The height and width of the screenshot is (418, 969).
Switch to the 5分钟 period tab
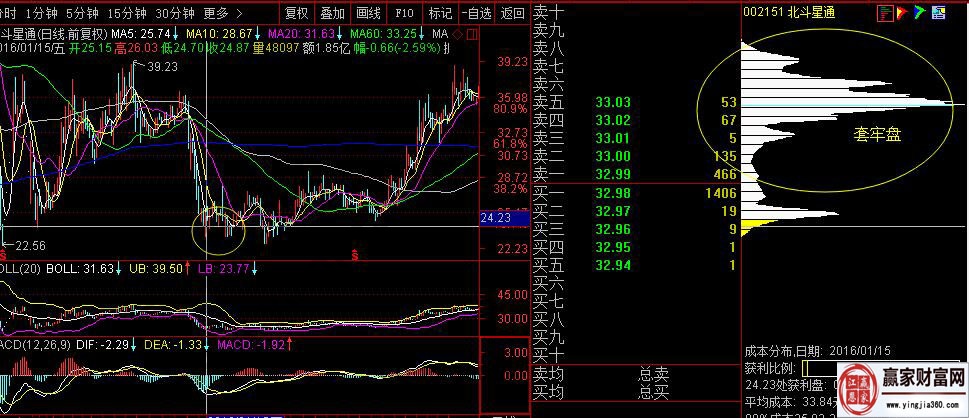pos(82,14)
